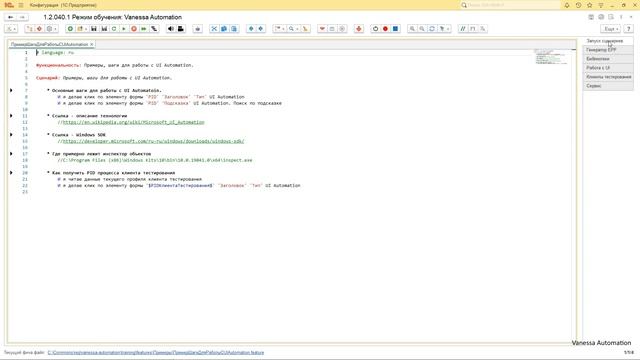Click the calculator icon below title bar
640x360 pixels.
[x=591, y=17]
